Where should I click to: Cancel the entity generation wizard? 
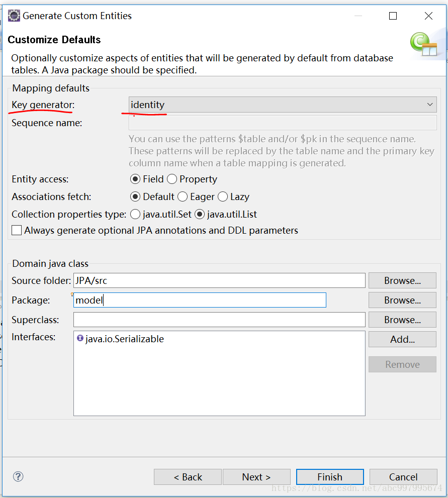point(403,476)
